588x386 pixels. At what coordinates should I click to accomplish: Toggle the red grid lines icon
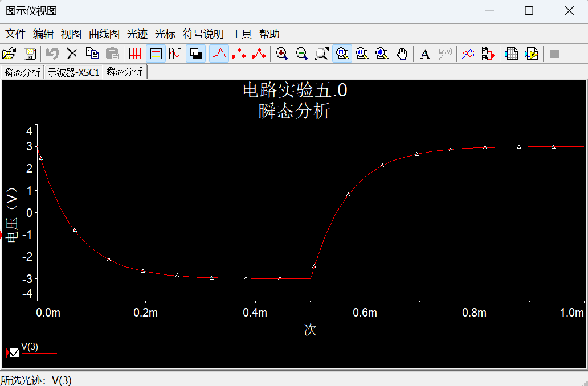pyautogui.click(x=135, y=54)
